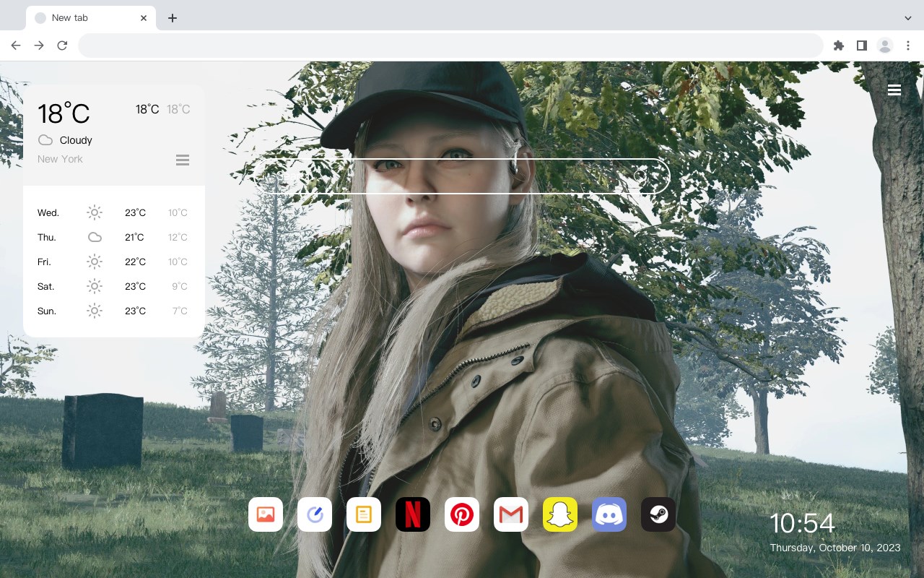Toggle the browser side panel icon
Image resolution: width=924 pixels, height=578 pixels.
coord(861,46)
